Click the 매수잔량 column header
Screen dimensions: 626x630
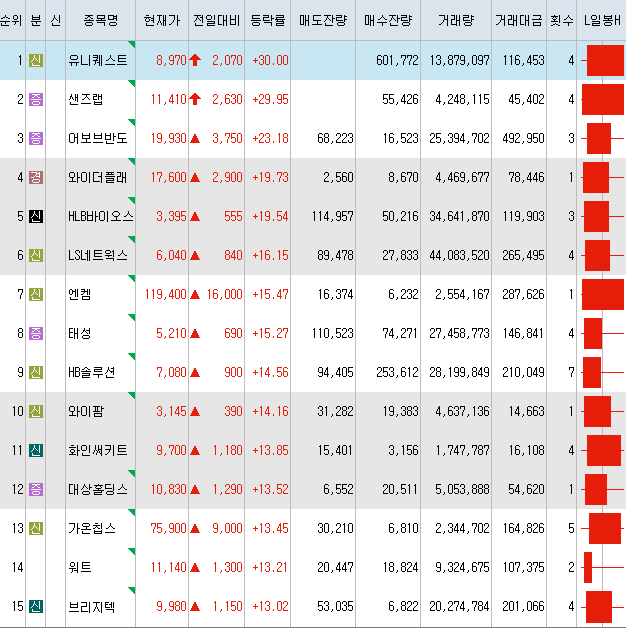tap(388, 20)
